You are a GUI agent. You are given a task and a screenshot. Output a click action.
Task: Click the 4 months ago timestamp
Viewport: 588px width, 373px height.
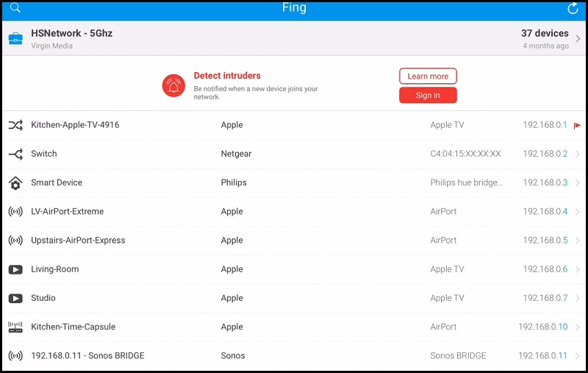click(x=545, y=46)
